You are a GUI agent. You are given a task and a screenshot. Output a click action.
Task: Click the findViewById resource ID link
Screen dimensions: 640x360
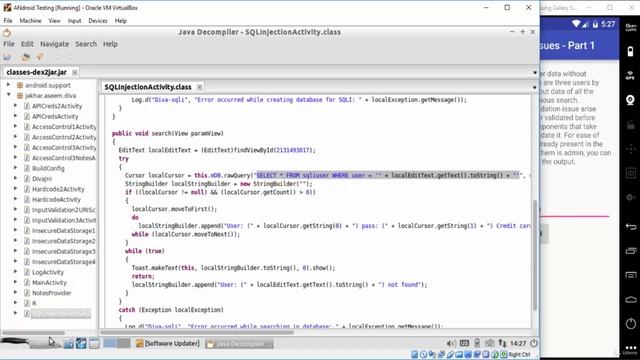click(294, 150)
